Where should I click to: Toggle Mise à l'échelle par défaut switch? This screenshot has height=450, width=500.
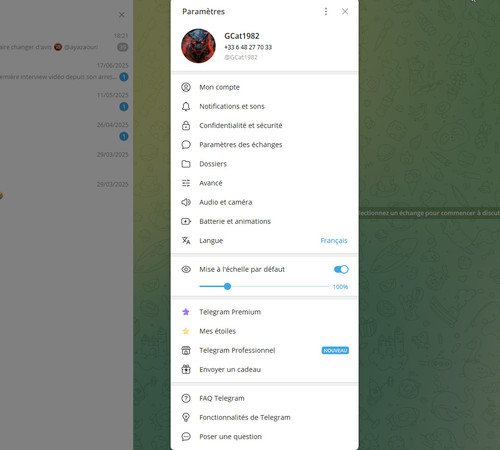coord(341,269)
